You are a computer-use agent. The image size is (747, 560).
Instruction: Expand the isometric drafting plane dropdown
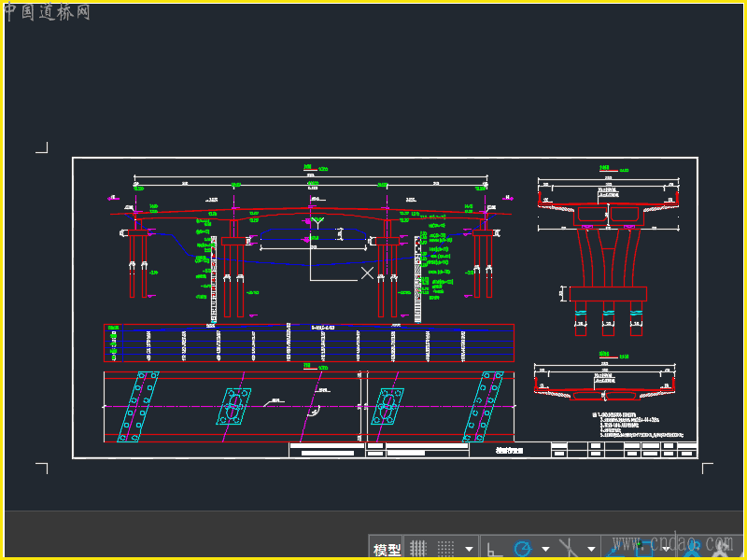pos(591,549)
